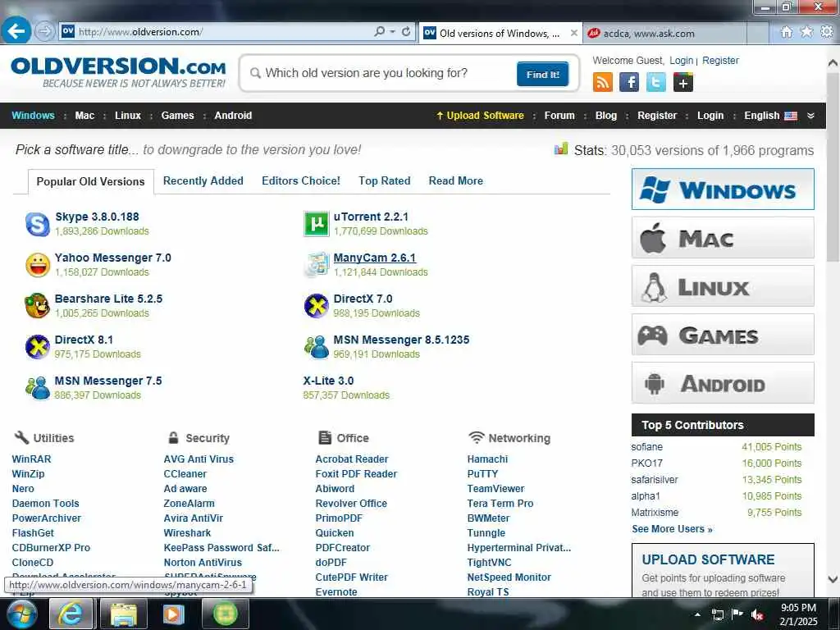Click the Register link beside Login in header
This screenshot has height=630, width=840.
click(720, 61)
